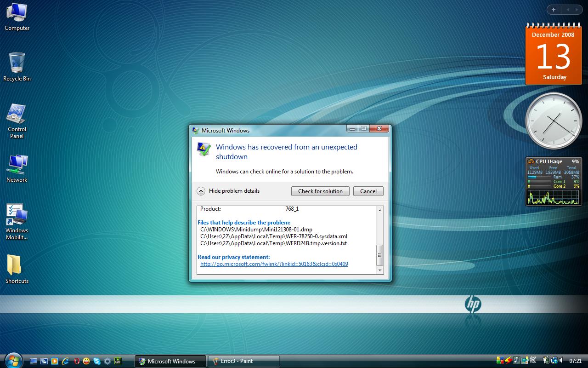Click the Windows Sidebar tray icon
588x368 pixels.
point(525,360)
